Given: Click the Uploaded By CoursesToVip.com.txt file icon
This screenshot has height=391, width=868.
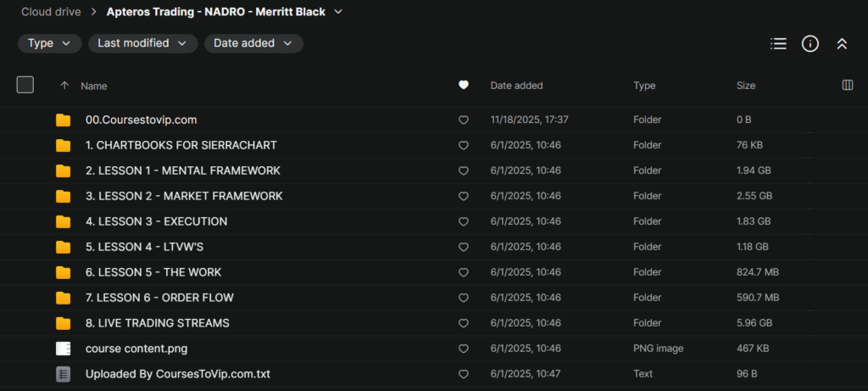Looking at the screenshot, I should pos(64,374).
